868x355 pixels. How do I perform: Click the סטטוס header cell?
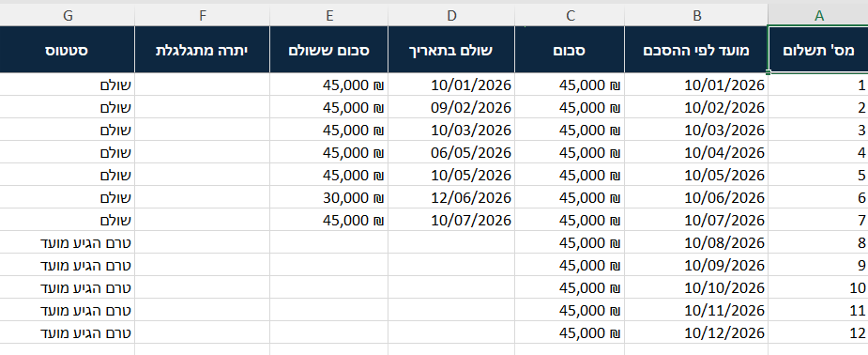pyautogui.click(x=68, y=49)
